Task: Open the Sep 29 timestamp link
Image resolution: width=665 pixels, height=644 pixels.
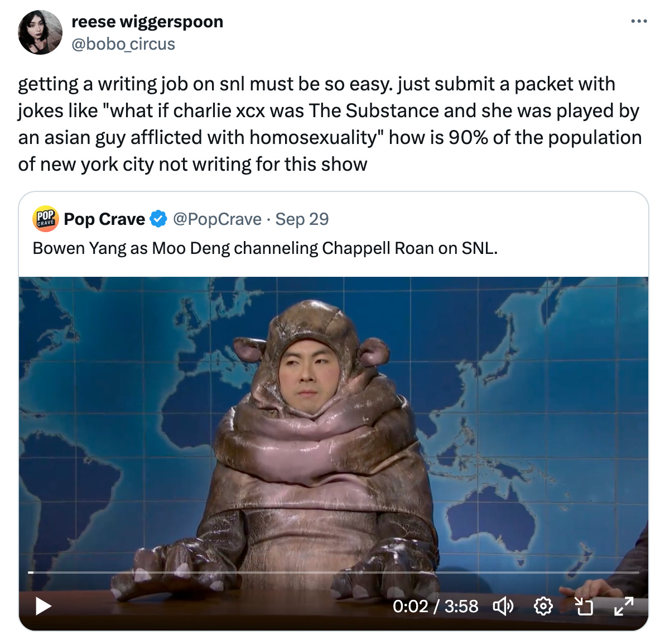Action: (302, 219)
